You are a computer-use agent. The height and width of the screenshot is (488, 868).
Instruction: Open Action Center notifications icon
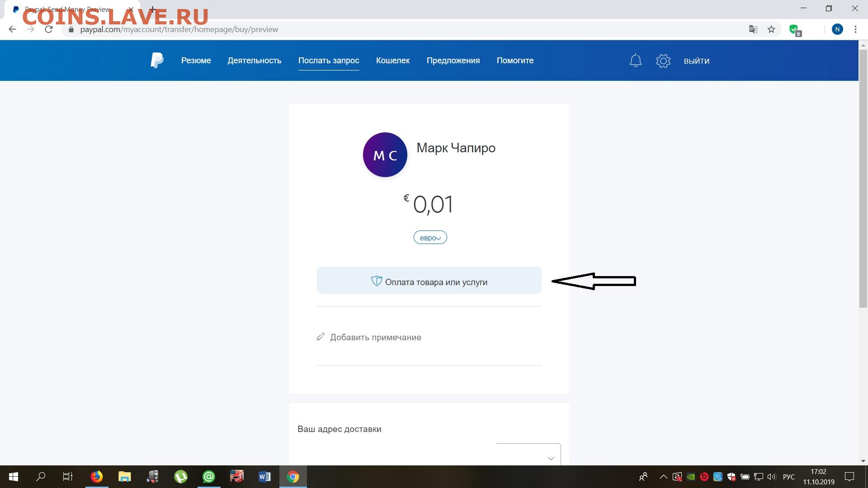point(849,477)
